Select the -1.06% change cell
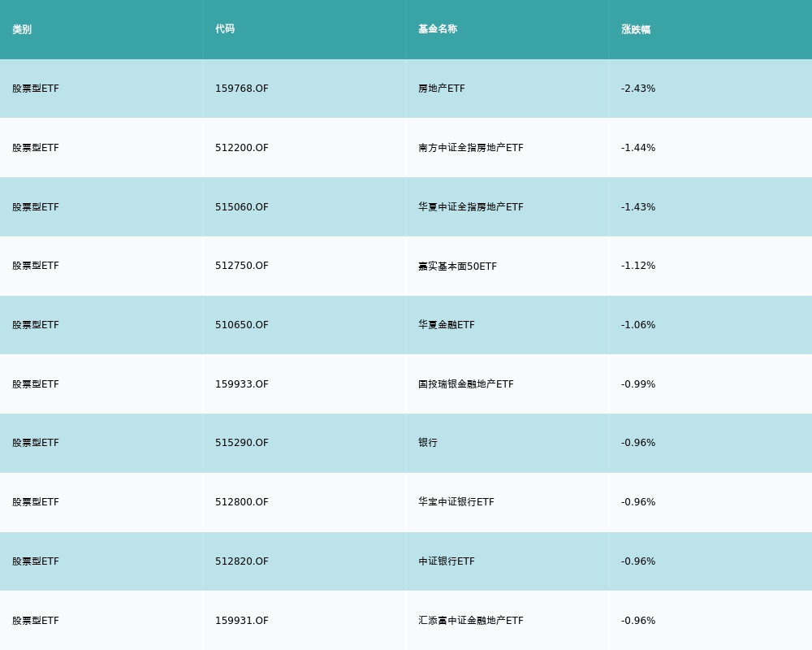Screen dimensions: 812x650 (638, 325)
